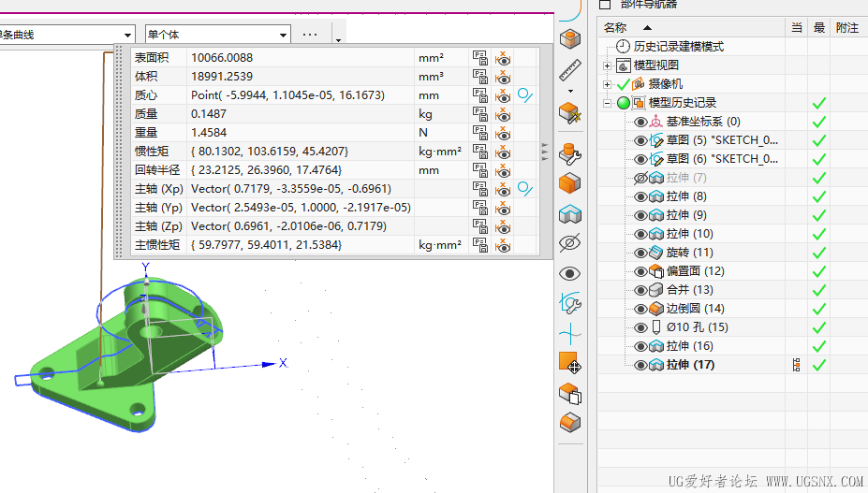Click the three-dots more options button

click(x=310, y=36)
